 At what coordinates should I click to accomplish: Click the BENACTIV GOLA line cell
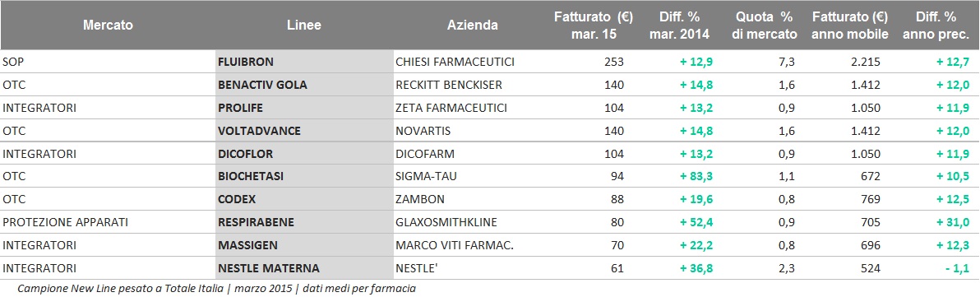(303, 85)
